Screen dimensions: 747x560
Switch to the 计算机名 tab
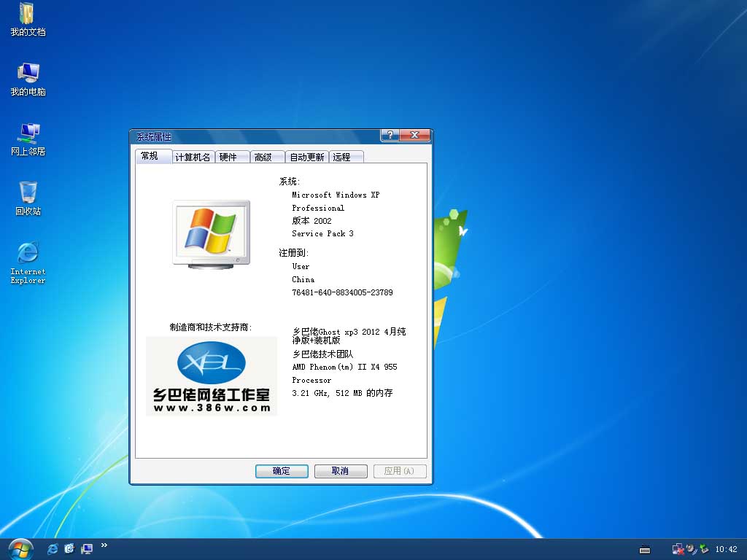pyautogui.click(x=193, y=157)
